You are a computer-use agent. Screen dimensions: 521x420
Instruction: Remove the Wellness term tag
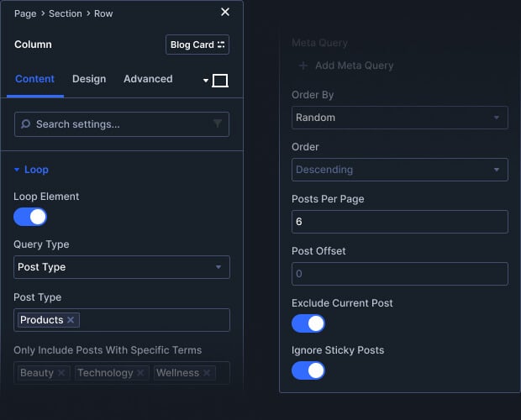click(207, 373)
